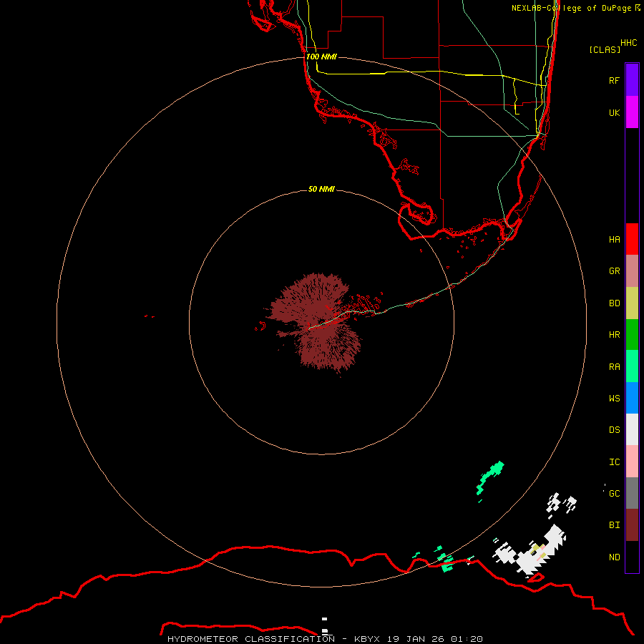Screen dimensions: 644x644
Task: Click the GR legend color swatch
Action: point(632,271)
